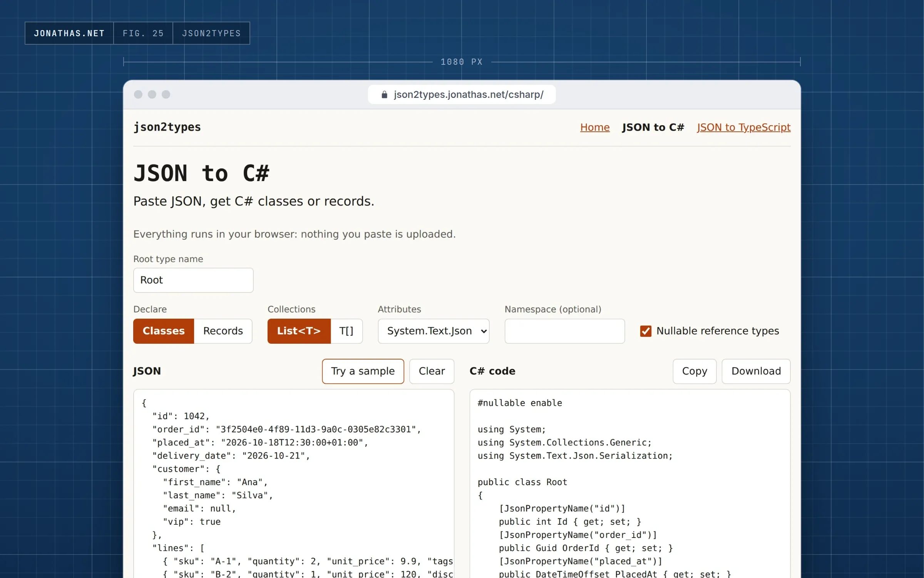Go to the Home link
The image size is (924, 578).
point(595,127)
